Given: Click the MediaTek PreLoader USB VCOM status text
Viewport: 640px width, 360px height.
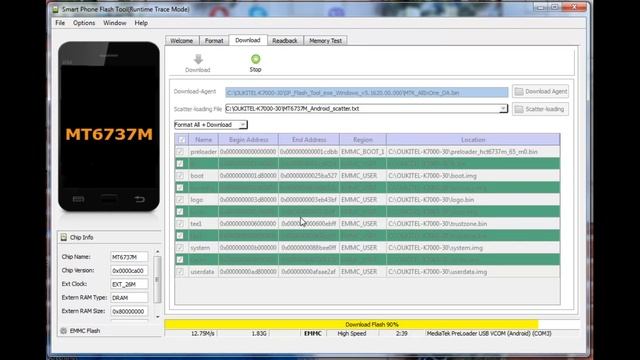Looking at the screenshot, I should coord(489,333).
